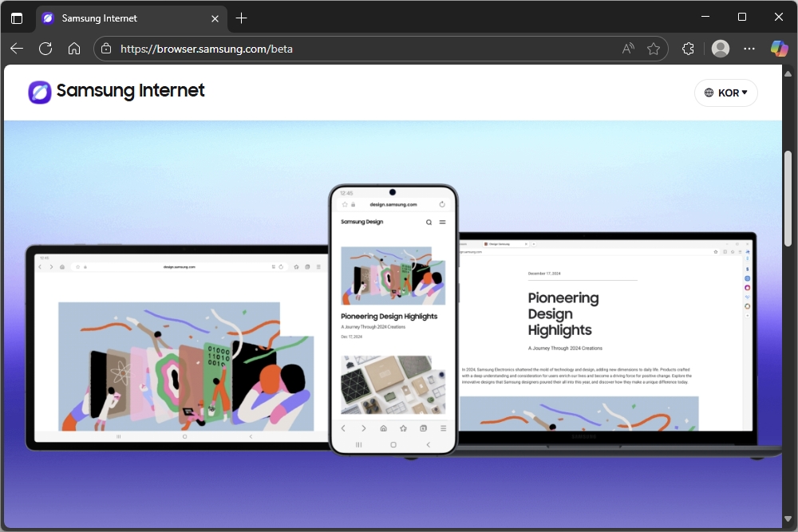Close the Samsung Internet tab

click(215, 19)
